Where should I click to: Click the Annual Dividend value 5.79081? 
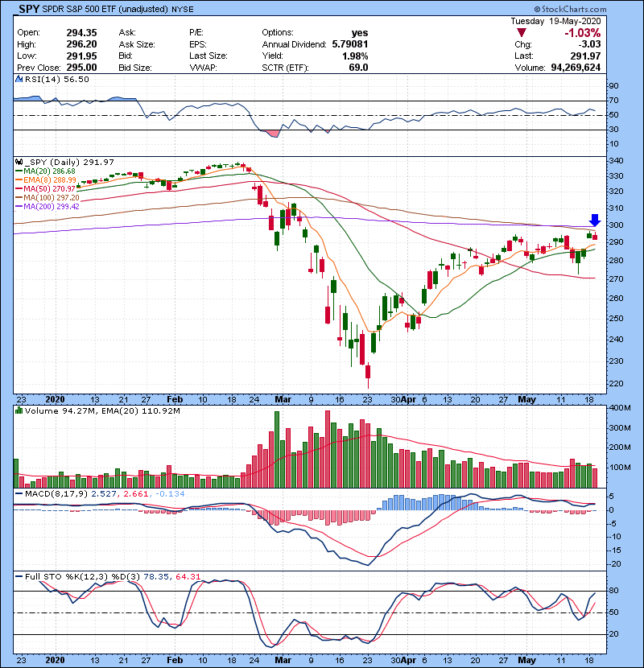pos(350,44)
